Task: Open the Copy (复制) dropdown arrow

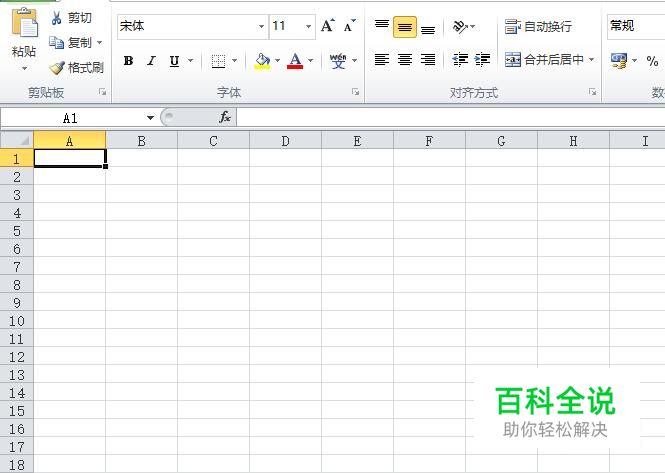Action: (100, 42)
